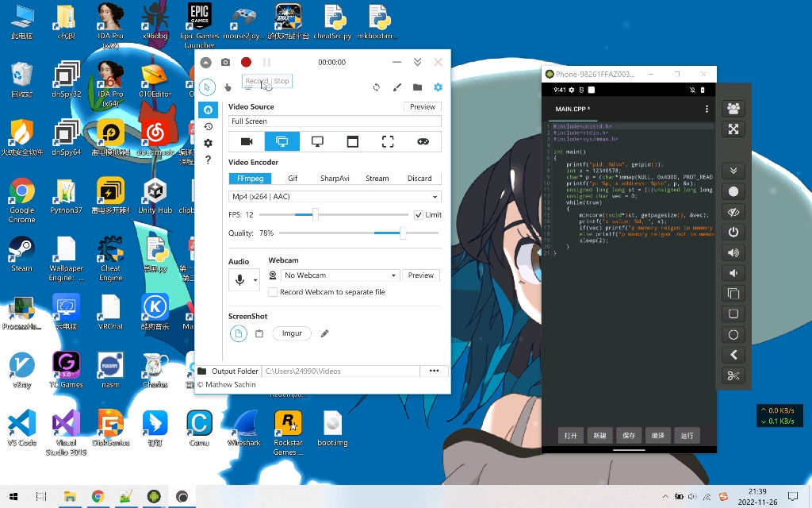This screenshot has width=812, height=508.
Task: Click the output folder path field
Action: [341, 371]
